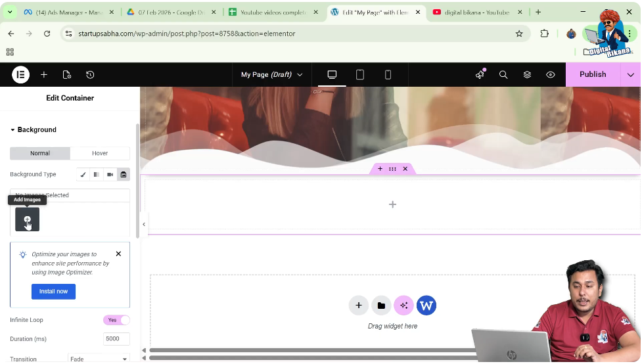
Task: Open the Publish options arrow
Action: 631,74
